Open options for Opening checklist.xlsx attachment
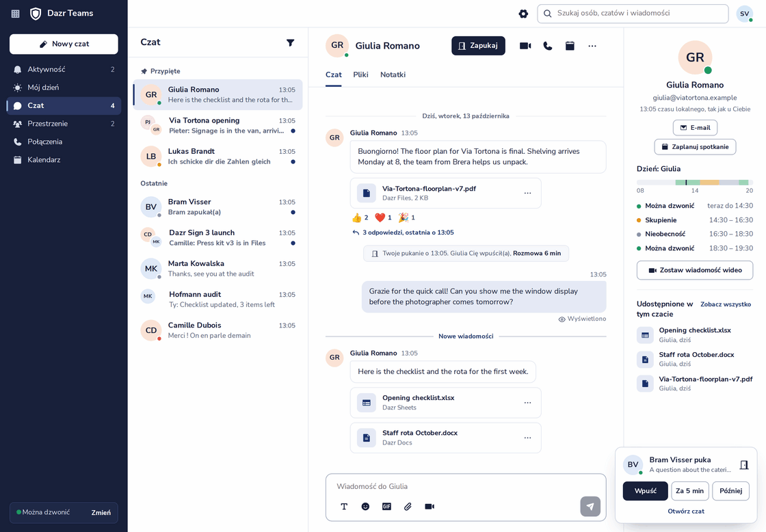Image resolution: width=766 pixels, height=532 pixels. (x=527, y=403)
